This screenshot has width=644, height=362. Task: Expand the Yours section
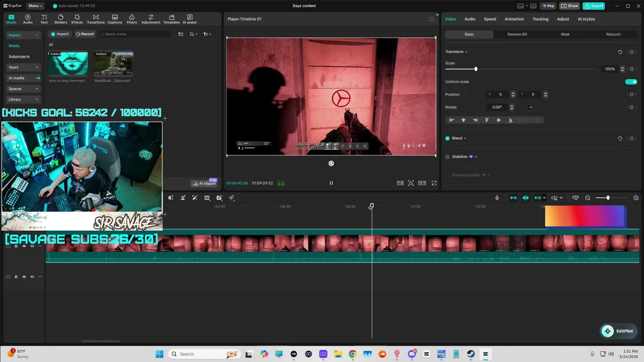36,67
